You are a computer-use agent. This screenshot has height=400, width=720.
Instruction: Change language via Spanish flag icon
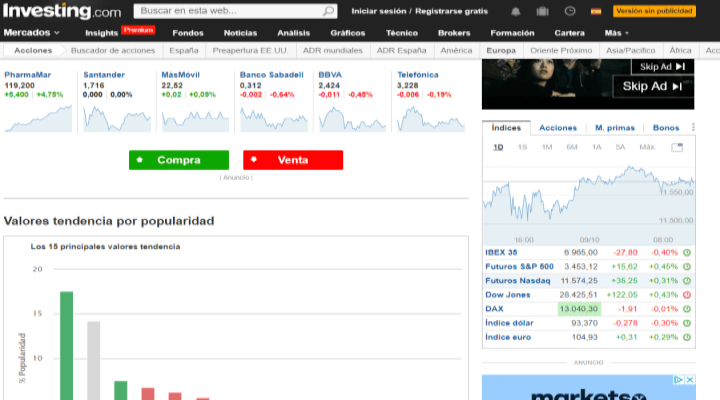[x=596, y=11]
